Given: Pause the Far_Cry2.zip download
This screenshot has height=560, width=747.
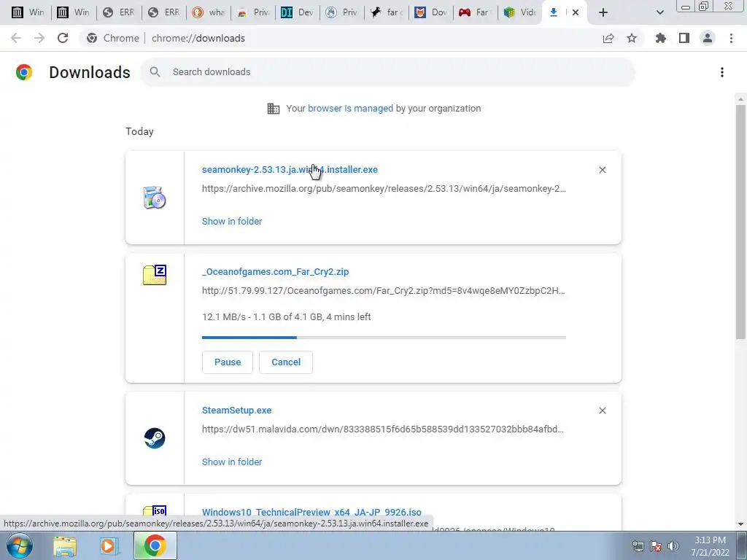Looking at the screenshot, I should click(x=228, y=362).
